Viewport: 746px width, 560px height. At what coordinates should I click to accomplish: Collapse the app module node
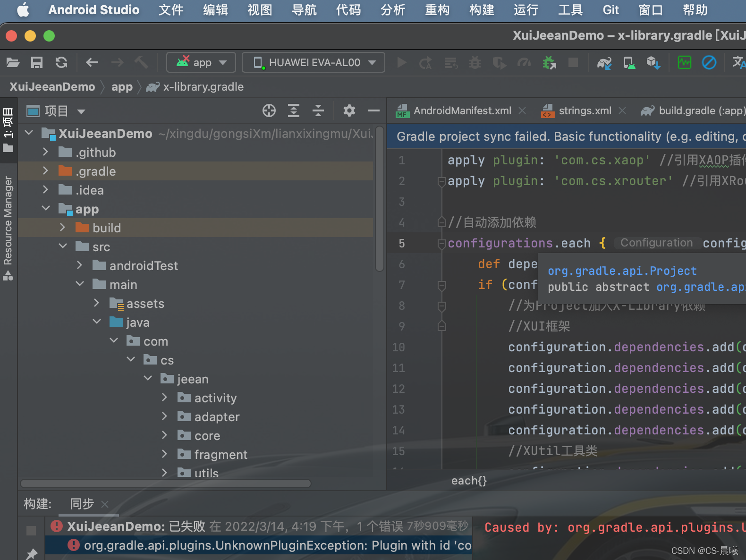tap(46, 208)
